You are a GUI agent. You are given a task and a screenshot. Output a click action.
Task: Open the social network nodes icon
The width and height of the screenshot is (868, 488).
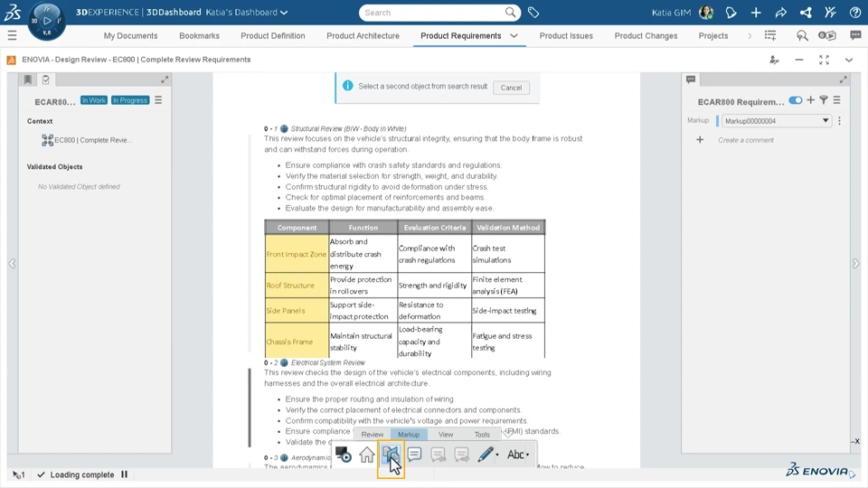pos(806,12)
